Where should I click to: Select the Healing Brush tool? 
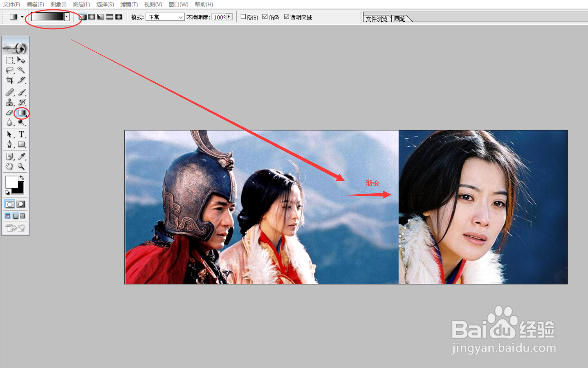(x=10, y=92)
